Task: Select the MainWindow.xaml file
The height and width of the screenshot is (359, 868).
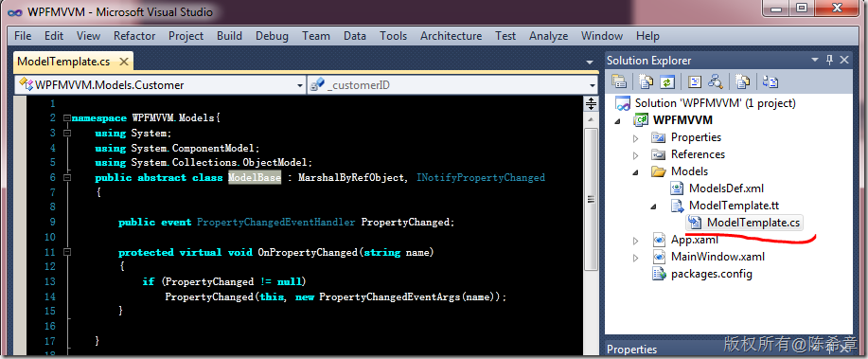Action: 717,257
